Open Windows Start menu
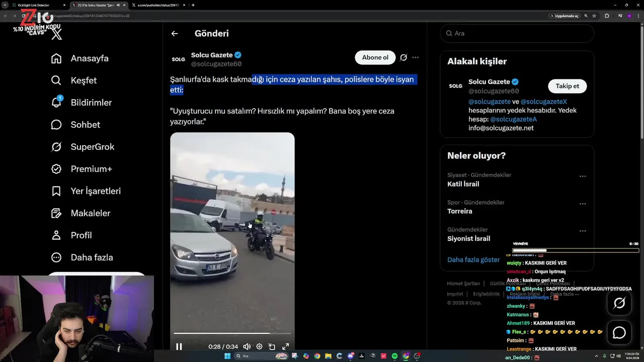 click(x=227, y=356)
